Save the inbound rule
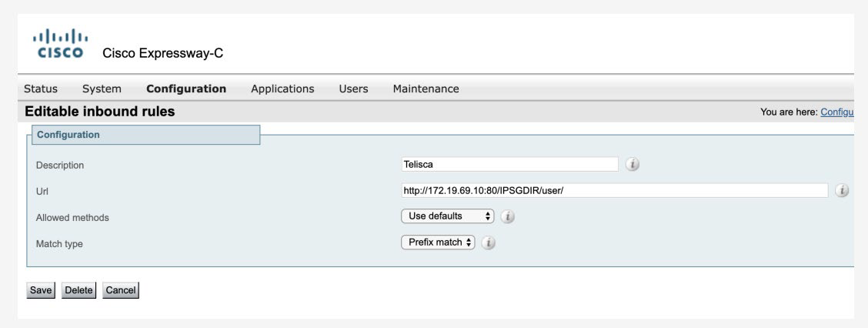This screenshot has width=868, height=328. point(41,290)
